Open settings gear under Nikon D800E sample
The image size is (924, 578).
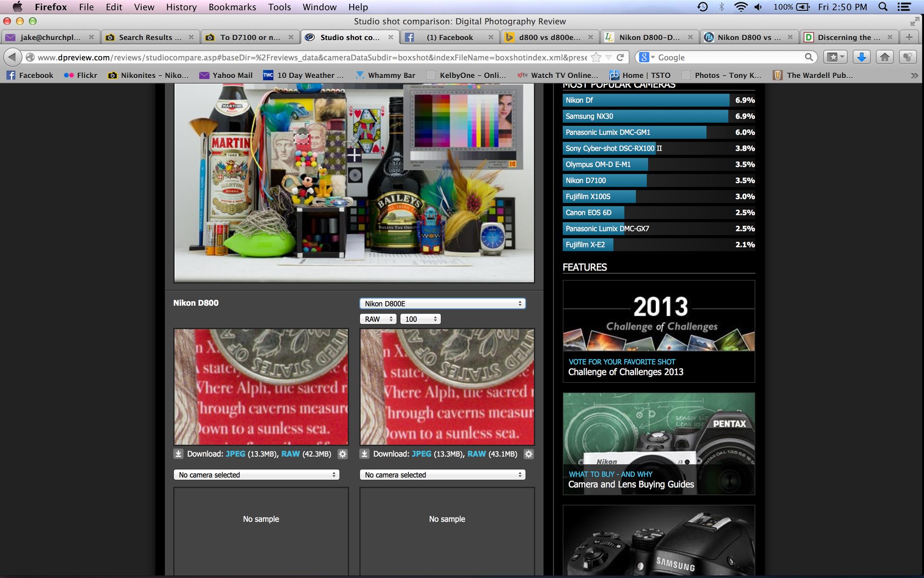click(528, 454)
